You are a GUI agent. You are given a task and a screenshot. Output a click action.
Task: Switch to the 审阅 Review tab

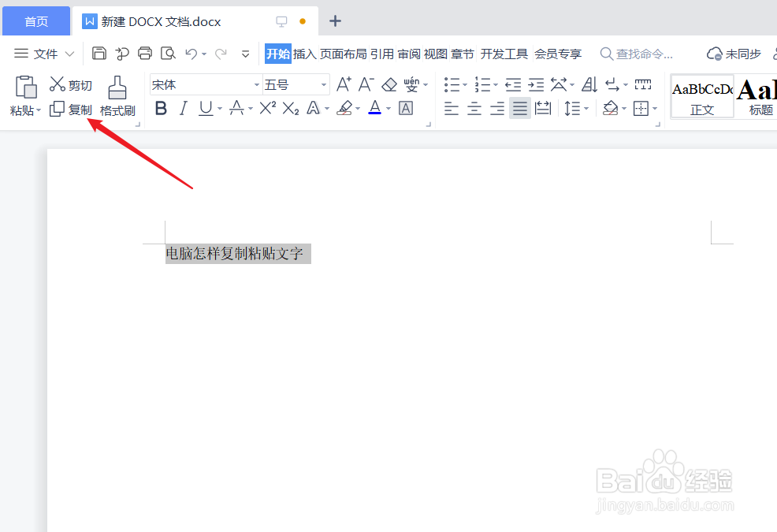409,54
